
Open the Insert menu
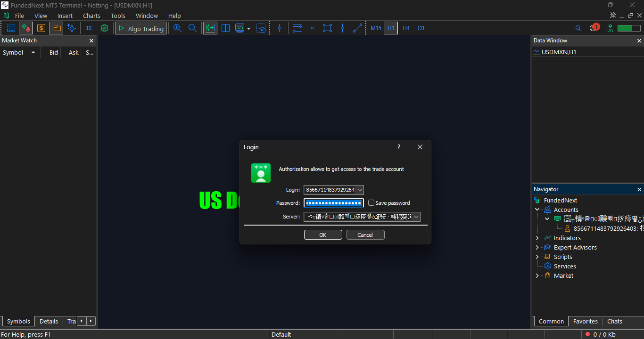click(65, 16)
